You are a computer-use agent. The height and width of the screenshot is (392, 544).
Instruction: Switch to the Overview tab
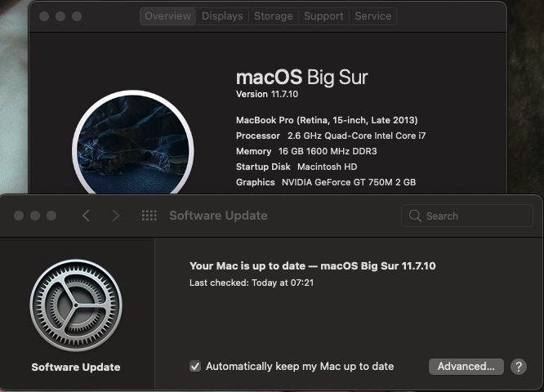pyautogui.click(x=167, y=16)
